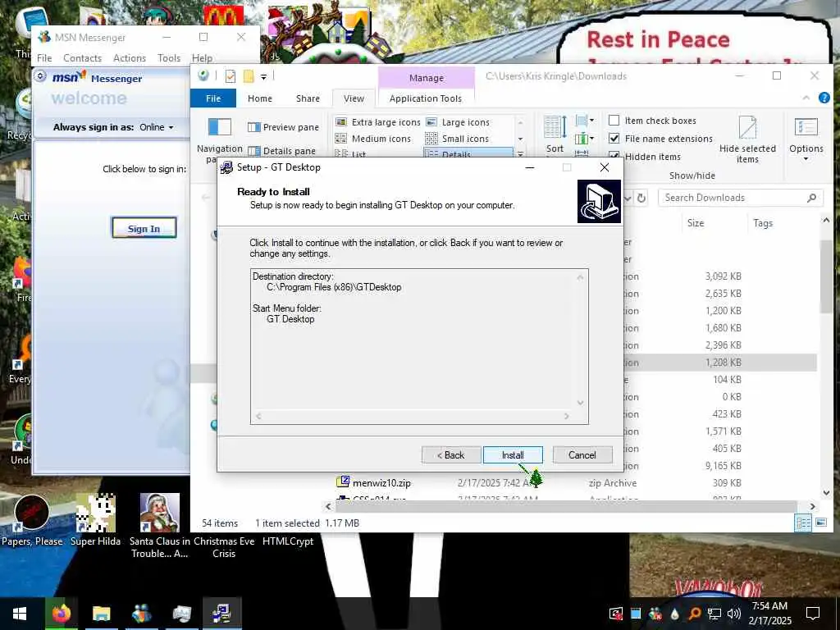Expand the layout gallery More arrow
840x630 pixels.
tap(520, 153)
